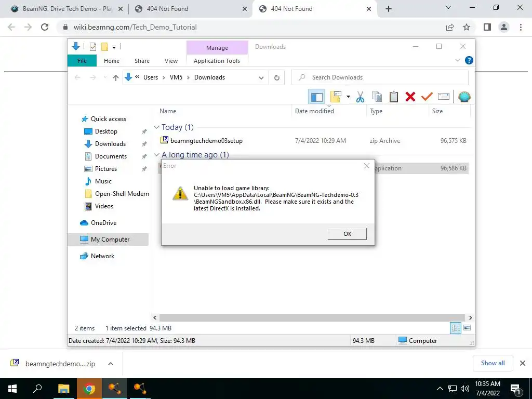Open the Share ribbon tab
This screenshot has height=399, width=532.
click(x=142, y=61)
